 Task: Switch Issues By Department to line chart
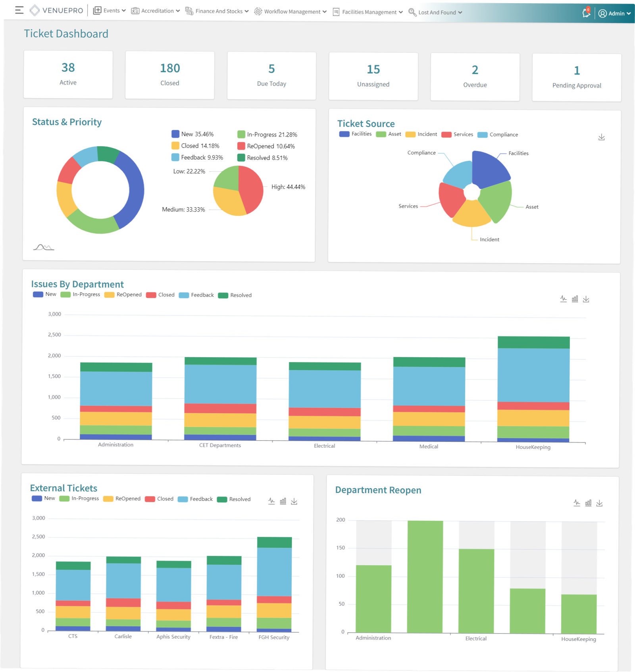563,298
